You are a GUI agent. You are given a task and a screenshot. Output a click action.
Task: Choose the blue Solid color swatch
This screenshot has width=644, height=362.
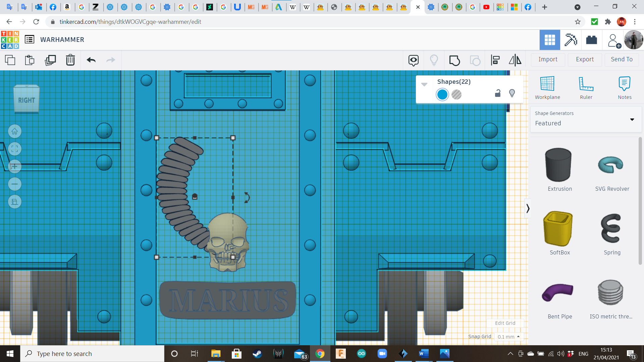click(x=442, y=95)
